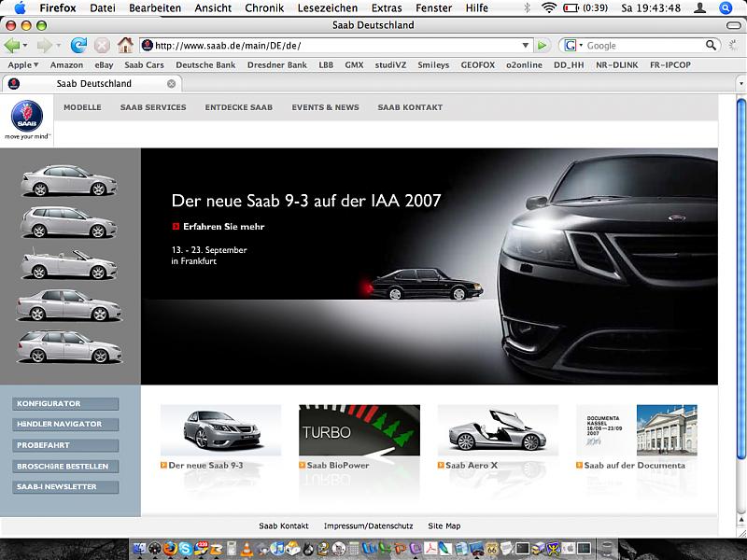This screenshot has height=560, width=747.
Task: Click the Saab Kontakt footer link
Action: point(284,526)
